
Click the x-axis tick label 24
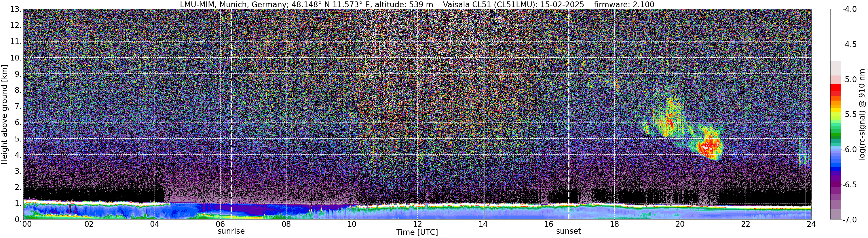[811, 224]
